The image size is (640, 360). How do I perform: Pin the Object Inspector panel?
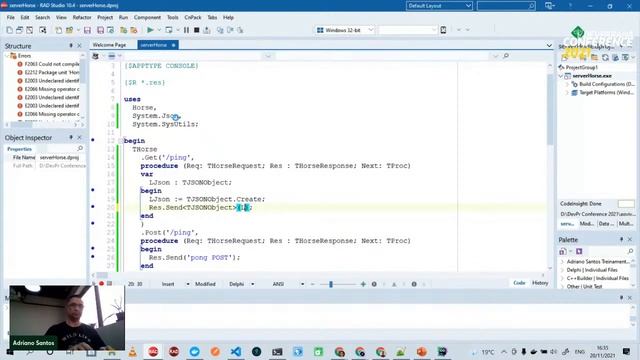(x=71, y=138)
